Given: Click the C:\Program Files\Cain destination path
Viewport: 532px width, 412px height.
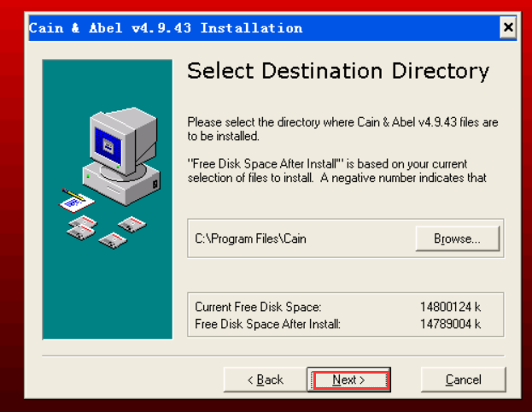Looking at the screenshot, I should pyautogui.click(x=250, y=238).
